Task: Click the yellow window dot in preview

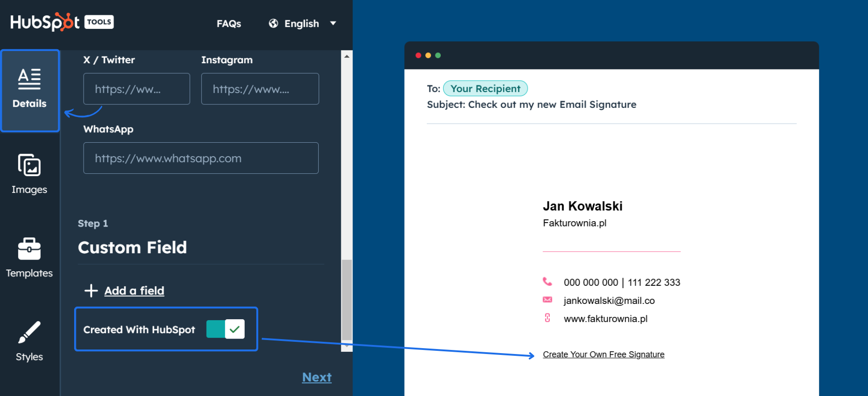Action: tap(428, 56)
